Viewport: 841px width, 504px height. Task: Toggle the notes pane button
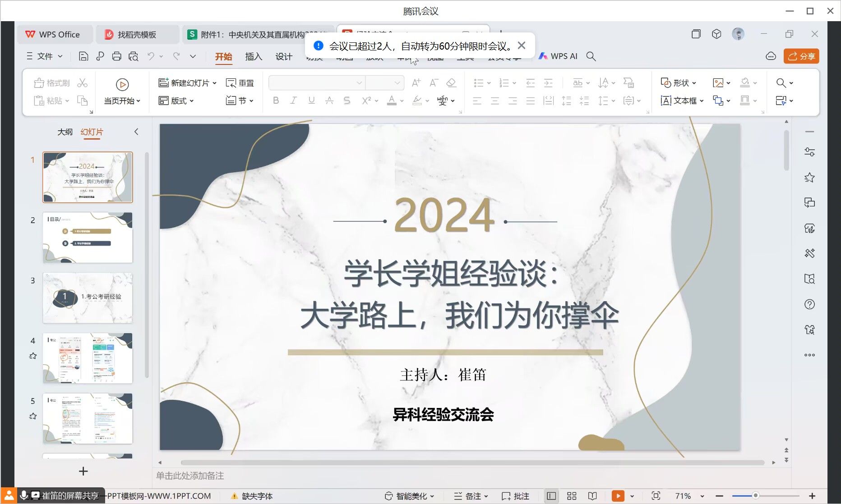[x=471, y=496]
